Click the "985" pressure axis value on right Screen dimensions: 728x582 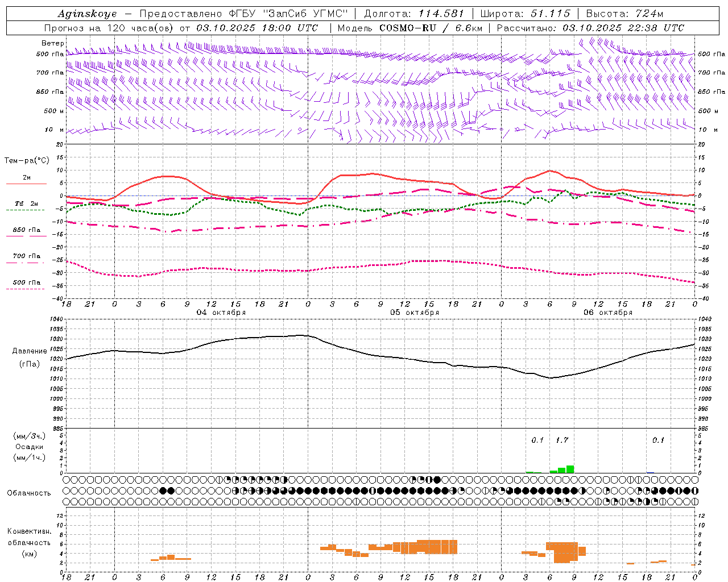pyautogui.click(x=704, y=429)
